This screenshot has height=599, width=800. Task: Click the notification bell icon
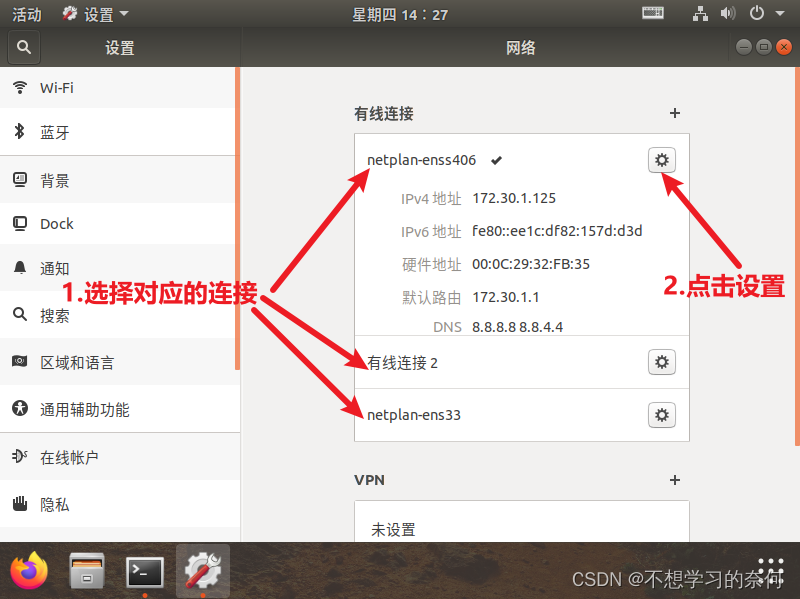click(20, 267)
